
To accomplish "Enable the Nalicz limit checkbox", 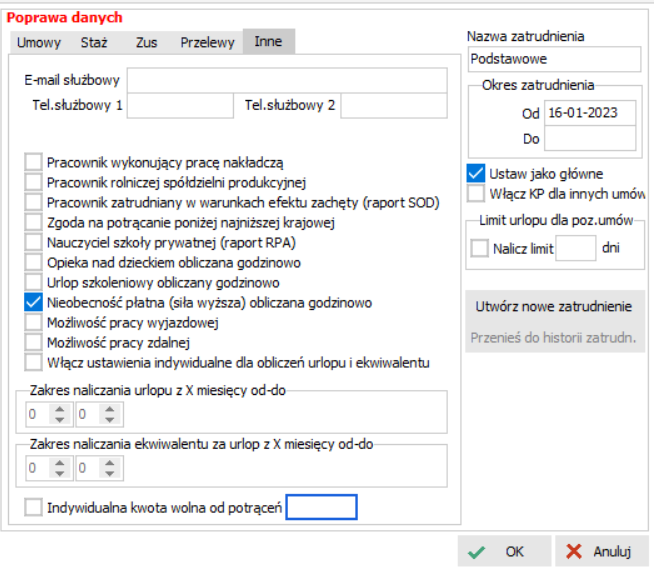I will click(480, 248).
